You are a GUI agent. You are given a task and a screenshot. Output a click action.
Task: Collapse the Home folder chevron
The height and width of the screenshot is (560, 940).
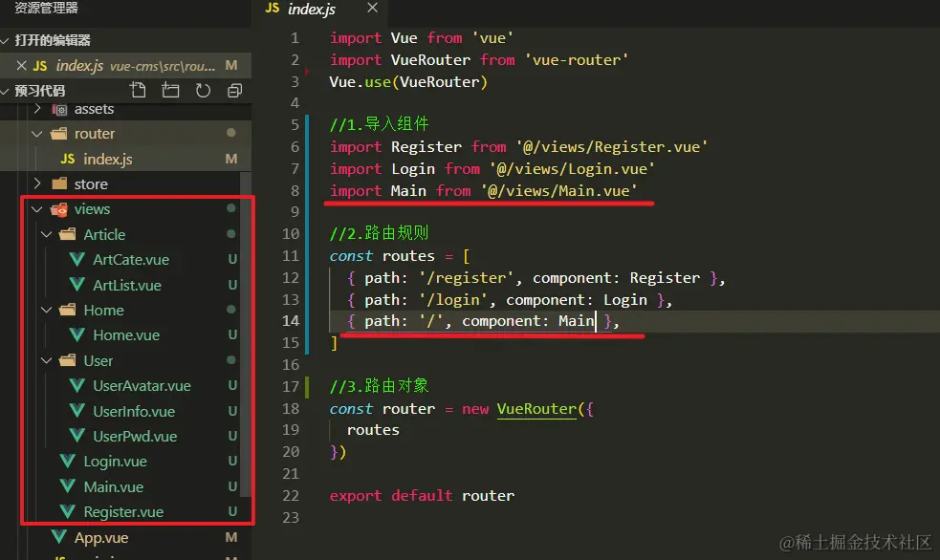point(46,310)
